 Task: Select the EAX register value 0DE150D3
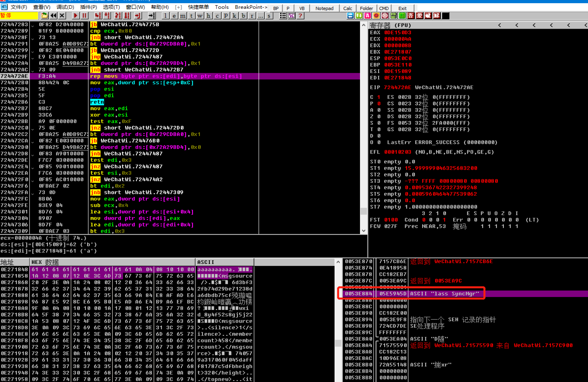pyautogui.click(x=398, y=33)
